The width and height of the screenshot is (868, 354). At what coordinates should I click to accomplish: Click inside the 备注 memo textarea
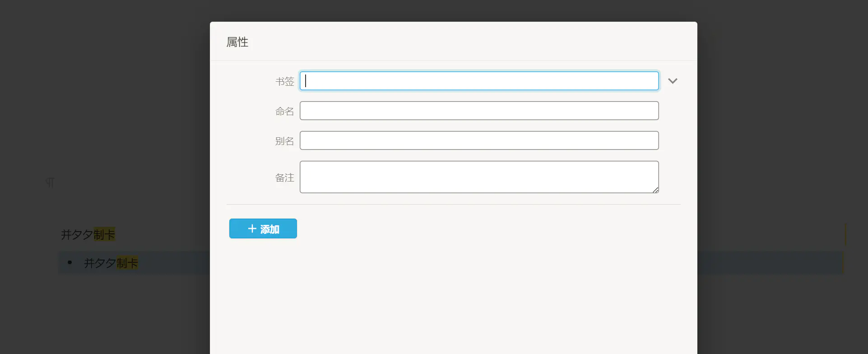(x=479, y=177)
